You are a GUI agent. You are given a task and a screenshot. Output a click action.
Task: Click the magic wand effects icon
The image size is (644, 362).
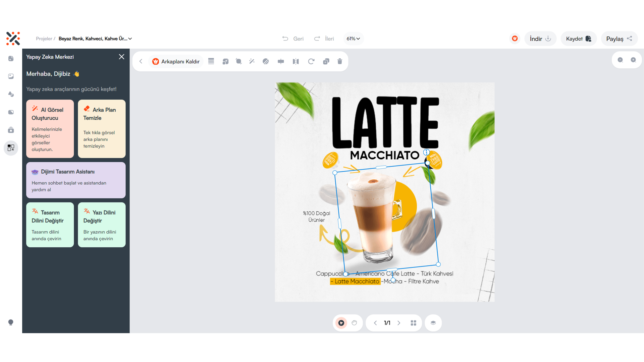click(252, 61)
